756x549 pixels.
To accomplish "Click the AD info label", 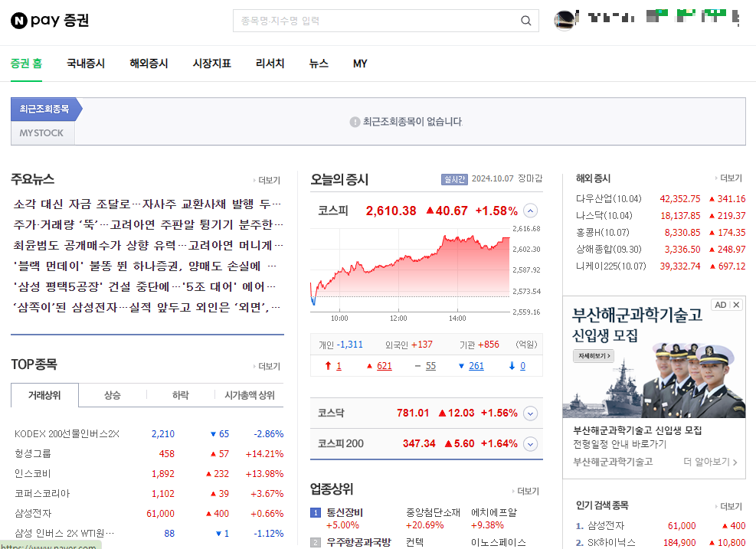I will [721, 305].
